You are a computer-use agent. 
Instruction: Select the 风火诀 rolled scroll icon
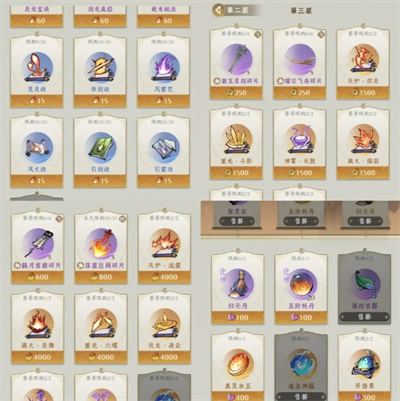pos(37,147)
